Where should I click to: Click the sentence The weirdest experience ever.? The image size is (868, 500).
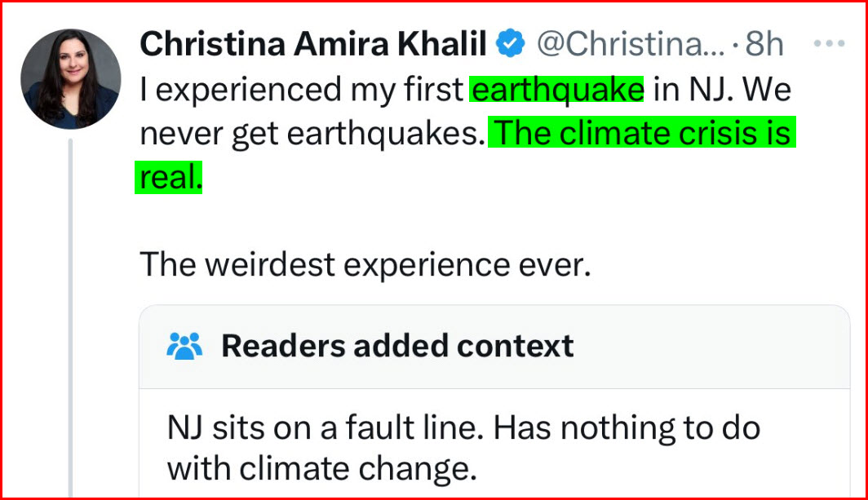[x=365, y=264]
